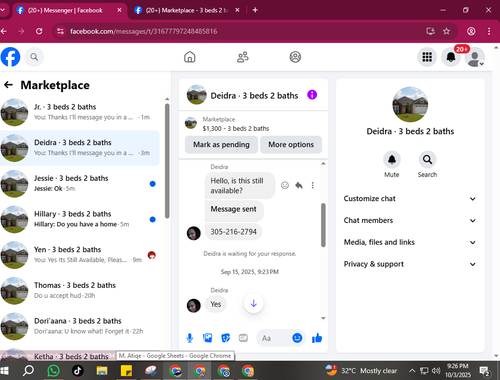Open the account profile avatar menu
The image size is (500, 380).
[475, 57]
